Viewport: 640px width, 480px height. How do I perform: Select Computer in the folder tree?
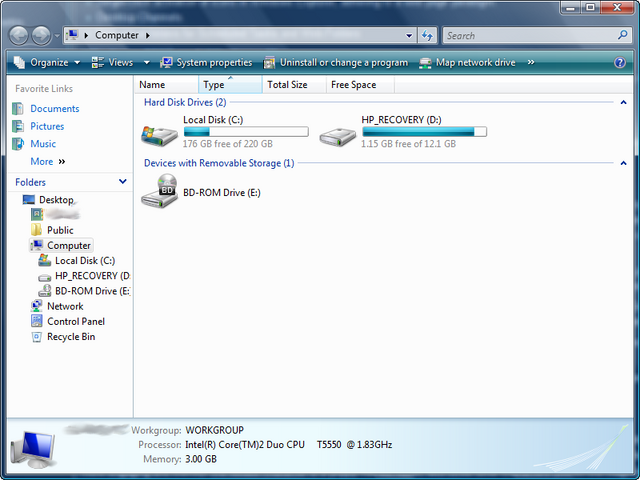(x=69, y=245)
